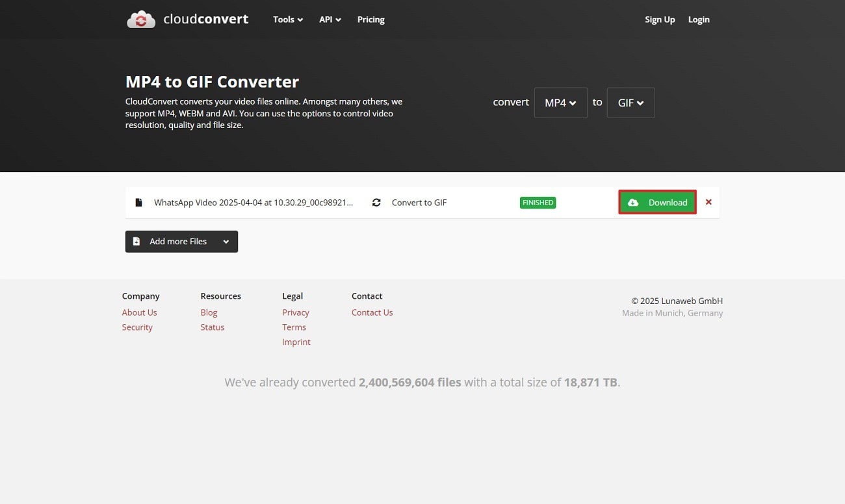
Task: Select the WhatsApp Video filename text
Action: (x=253, y=203)
